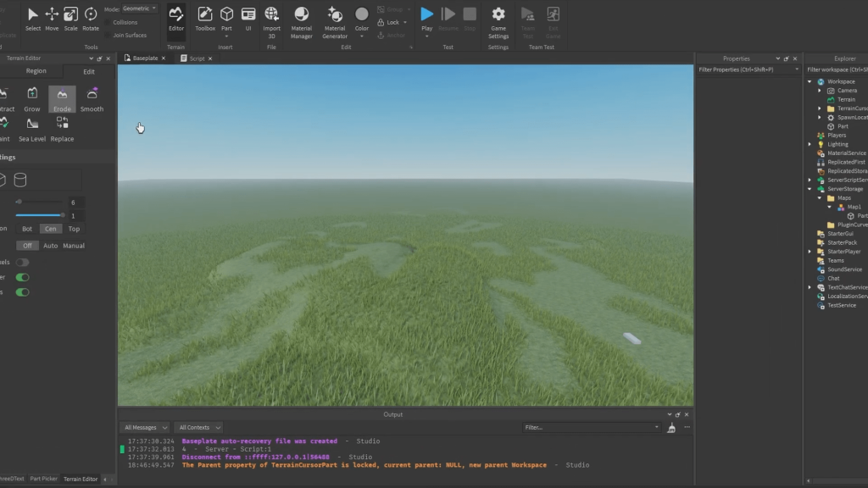Select the Select tool

coord(33,19)
